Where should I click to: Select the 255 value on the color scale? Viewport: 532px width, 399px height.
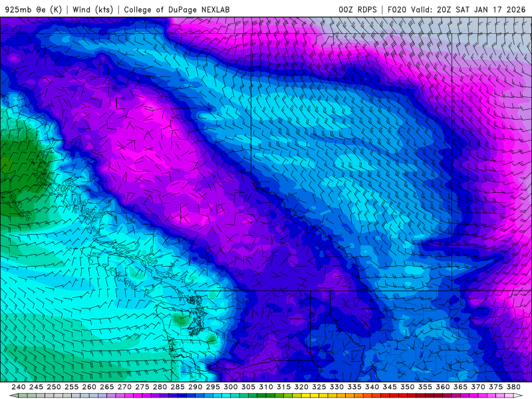[x=71, y=387]
